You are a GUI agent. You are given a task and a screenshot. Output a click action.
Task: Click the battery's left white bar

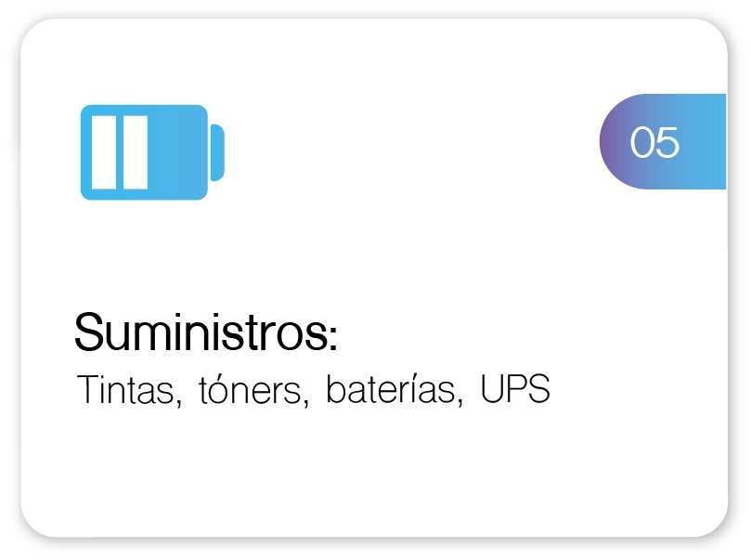tap(105, 152)
